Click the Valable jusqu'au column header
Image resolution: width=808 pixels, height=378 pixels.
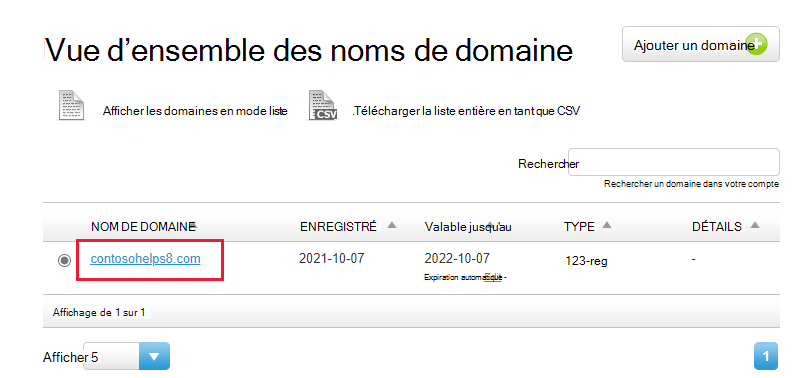click(x=468, y=227)
